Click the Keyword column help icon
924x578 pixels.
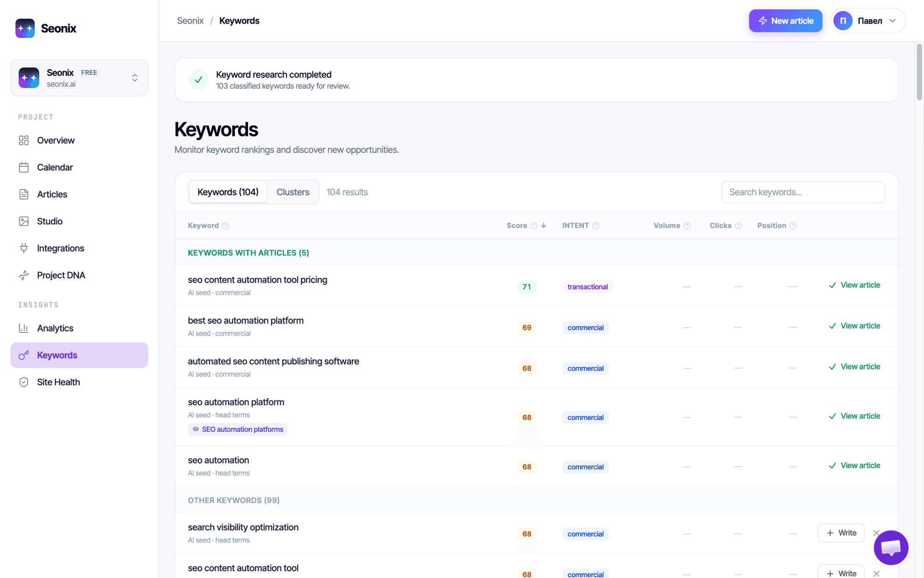click(x=225, y=226)
